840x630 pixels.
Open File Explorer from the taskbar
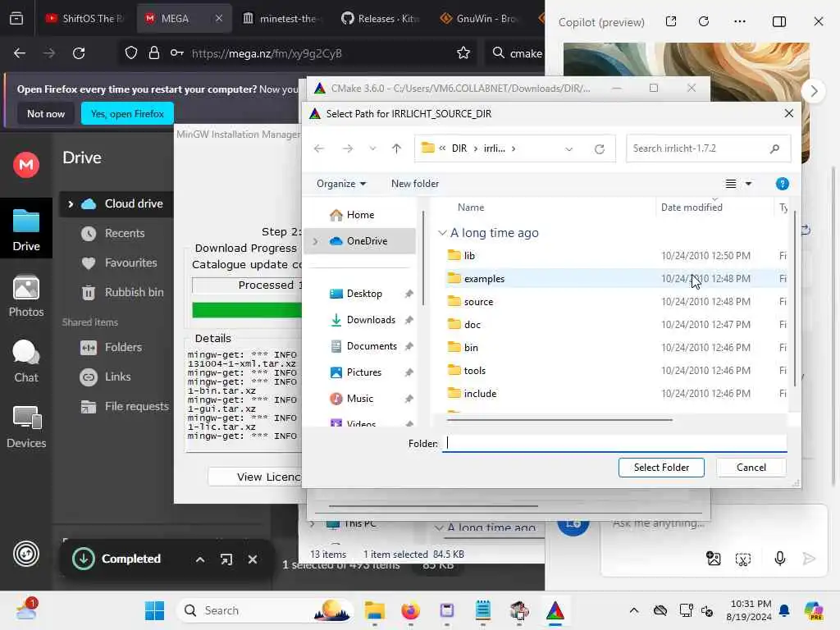click(374, 610)
